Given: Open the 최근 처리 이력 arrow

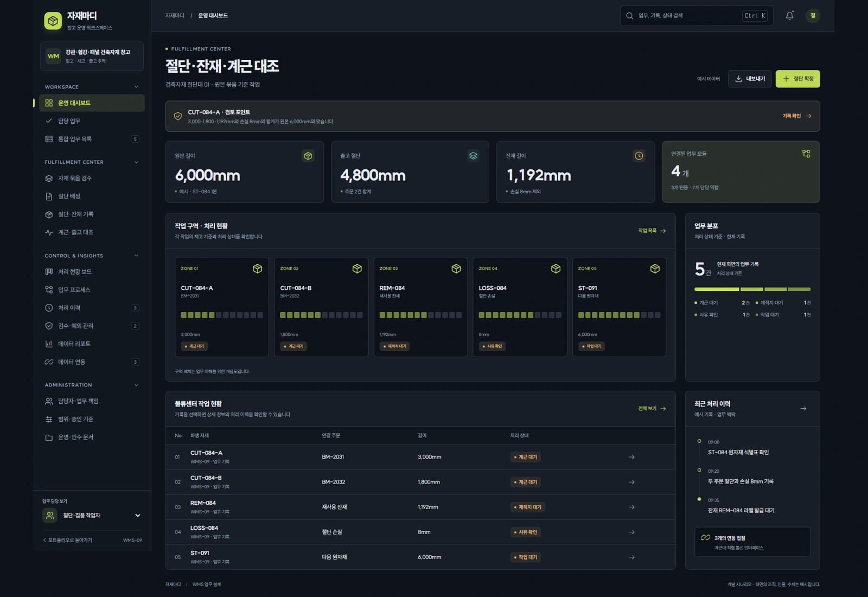Looking at the screenshot, I should tap(803, 409).
